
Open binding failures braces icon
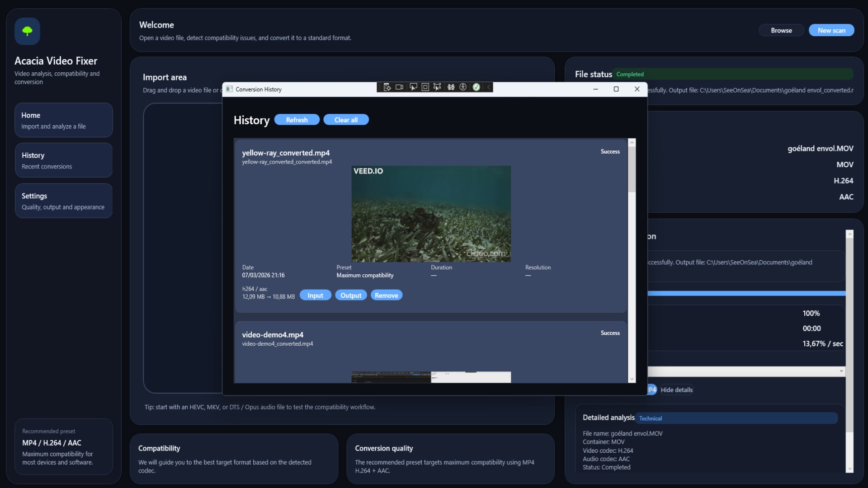pyautogui.click(x=451, y=87)
